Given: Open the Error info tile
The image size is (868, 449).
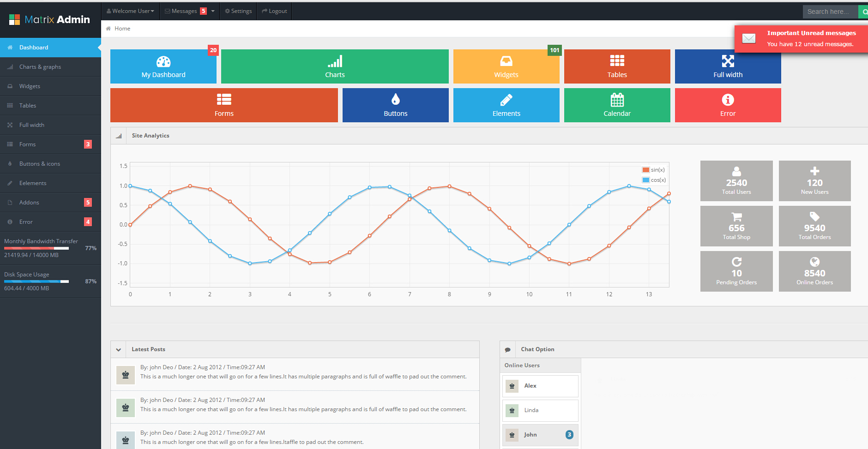Looking at the screenshot, I should [x=728, y=105].
